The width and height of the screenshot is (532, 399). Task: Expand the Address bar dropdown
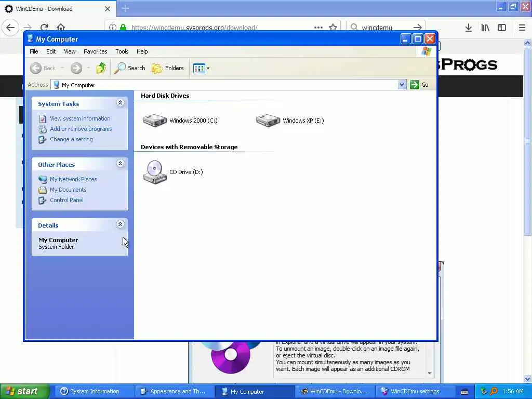click(x=402, y=85)
